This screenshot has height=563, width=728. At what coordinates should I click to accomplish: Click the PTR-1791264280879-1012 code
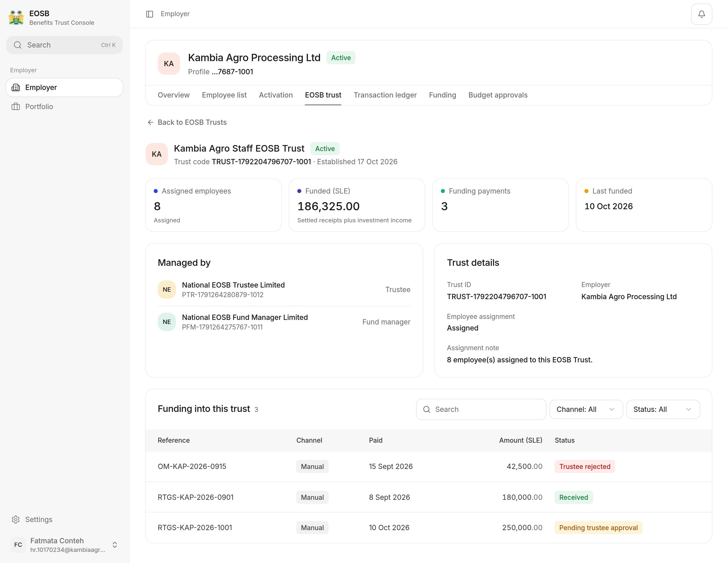pos(223,295)
